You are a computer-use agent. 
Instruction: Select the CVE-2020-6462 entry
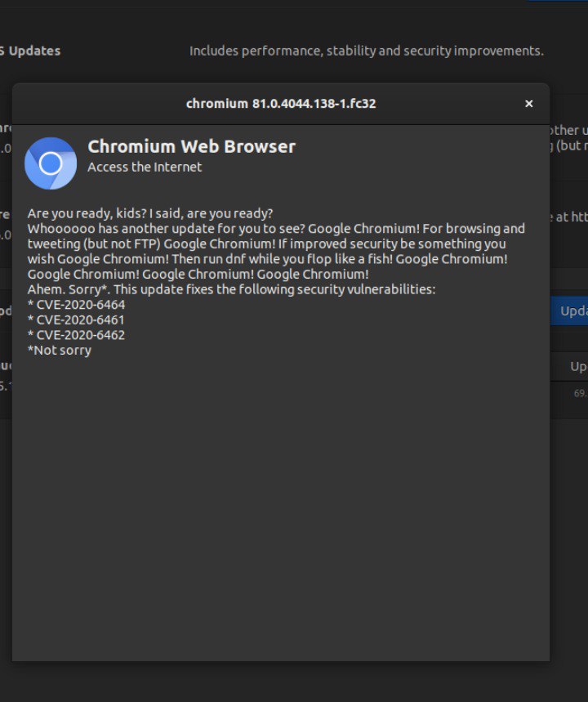click(x=77, y=335)
